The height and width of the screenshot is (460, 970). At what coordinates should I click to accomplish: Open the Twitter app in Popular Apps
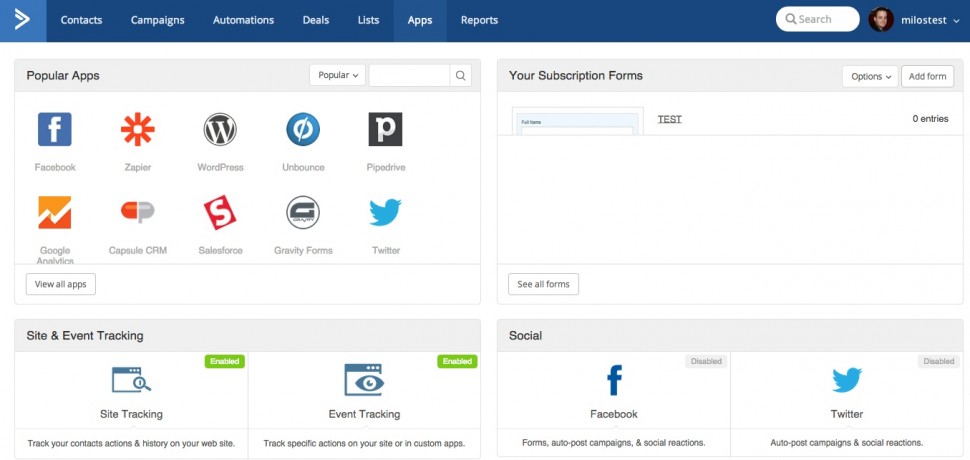(x=385, y=212)
